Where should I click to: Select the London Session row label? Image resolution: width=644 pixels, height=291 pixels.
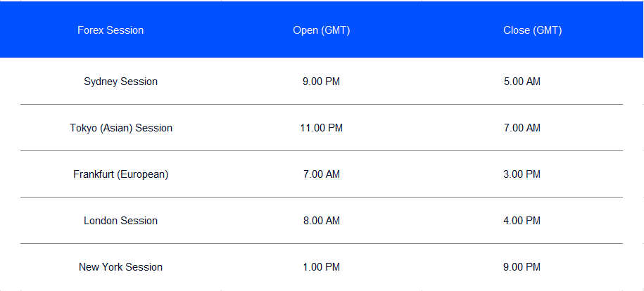(120, 221)
